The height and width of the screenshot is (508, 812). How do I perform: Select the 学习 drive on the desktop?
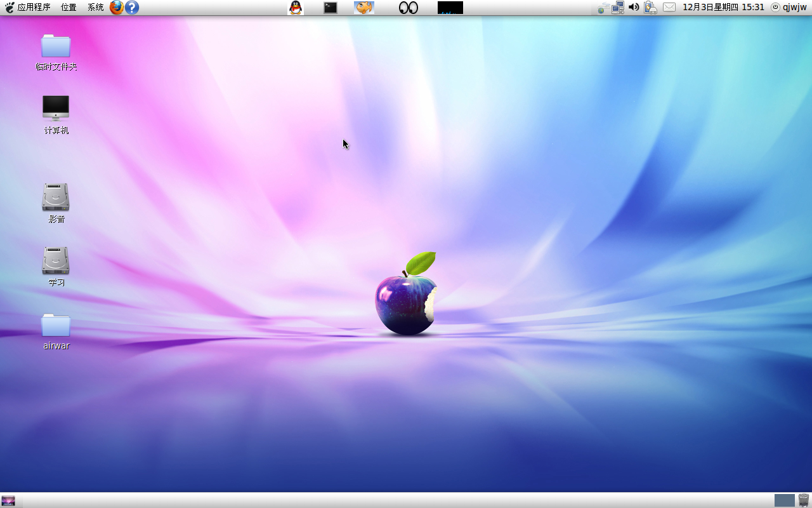point(56,267)
